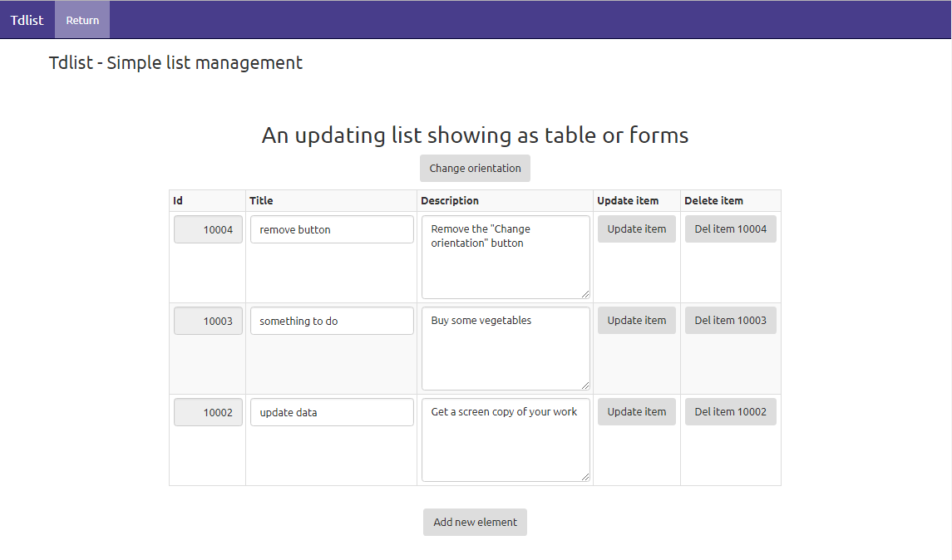Image resolution: width=952 pixels, height=560 pixels.
Task: Click the Id field showing 10004
Action: coord(209,230)
